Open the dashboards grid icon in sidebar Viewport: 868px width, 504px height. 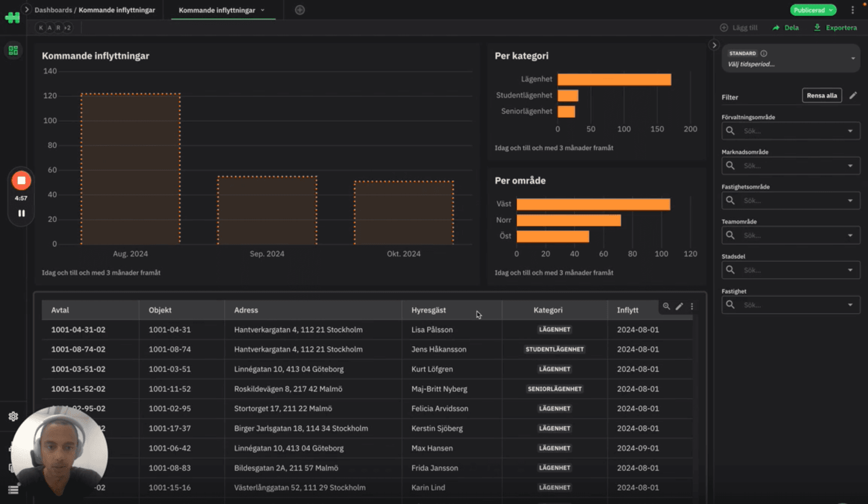coord(13,50)
